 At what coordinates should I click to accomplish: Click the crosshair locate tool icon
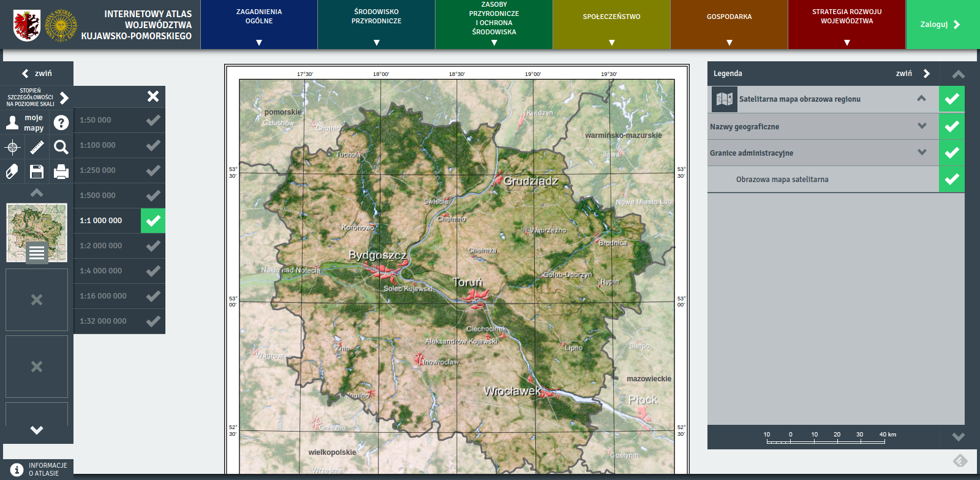click(12, 147)
